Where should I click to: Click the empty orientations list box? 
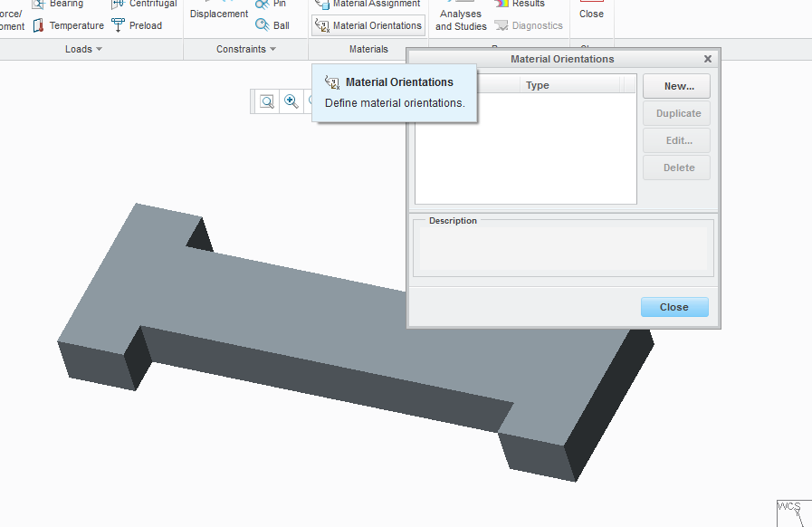pyautogui.click(x=526, y=149)
